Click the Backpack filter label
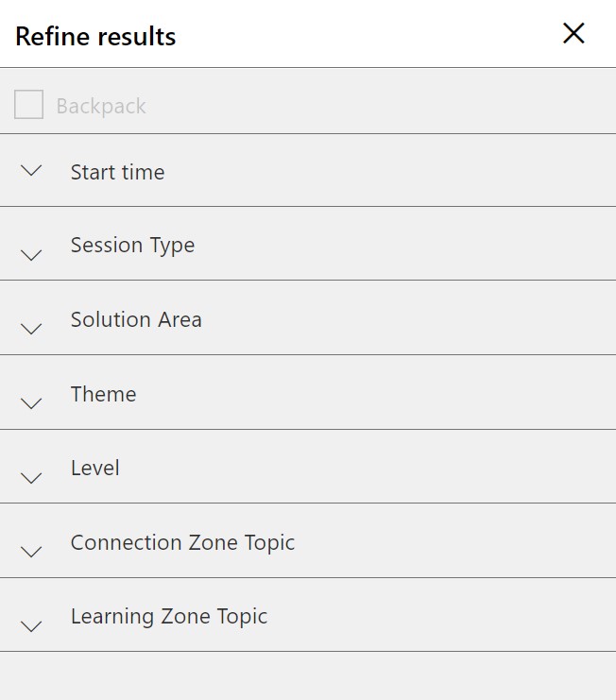Viewport: 616px width, 700px height. click(x=101, y=106)
